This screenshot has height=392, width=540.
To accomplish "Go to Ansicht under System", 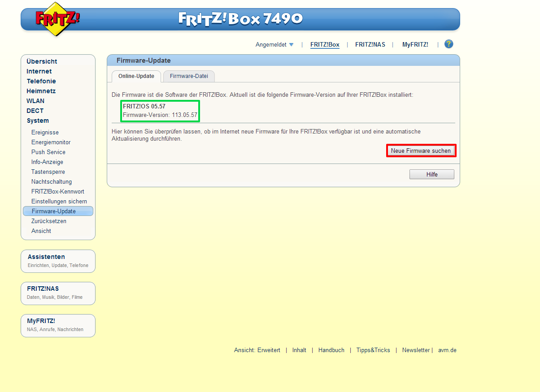I will [41, 231].
